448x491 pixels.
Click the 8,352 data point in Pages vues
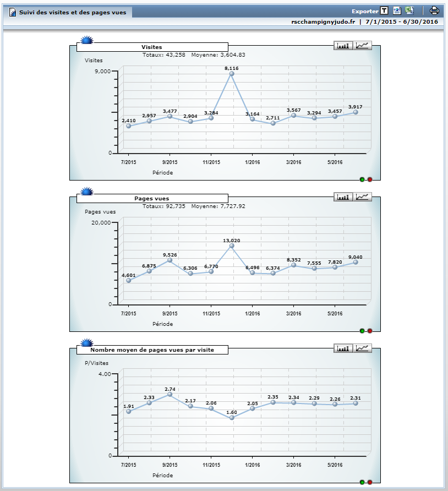click(x=294, y=265)
